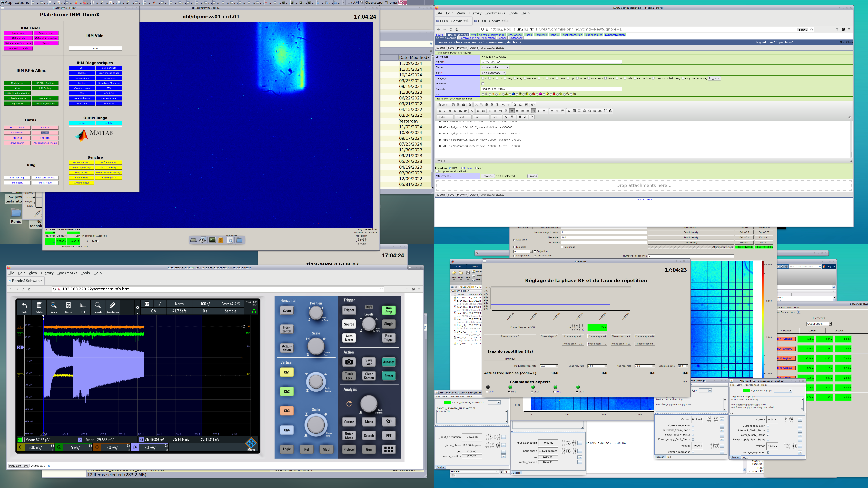Click the scope apps grid icon
Image resolution: width=868 pixels, height=488 pixels.
(389, 449)
